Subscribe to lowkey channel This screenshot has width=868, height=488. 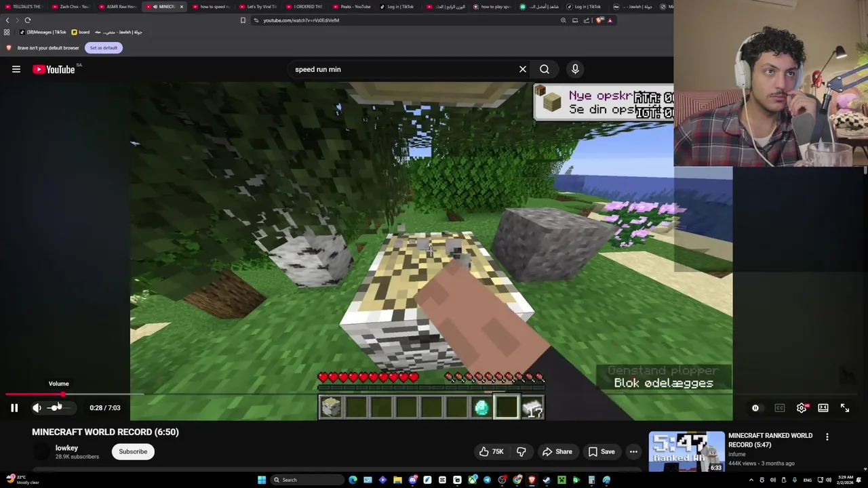point(133,451)
